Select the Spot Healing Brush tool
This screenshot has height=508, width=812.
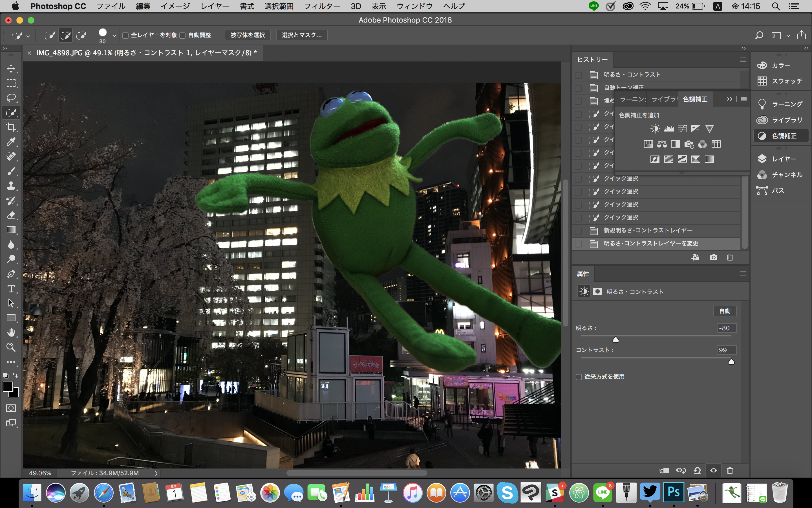click(11, 156)
